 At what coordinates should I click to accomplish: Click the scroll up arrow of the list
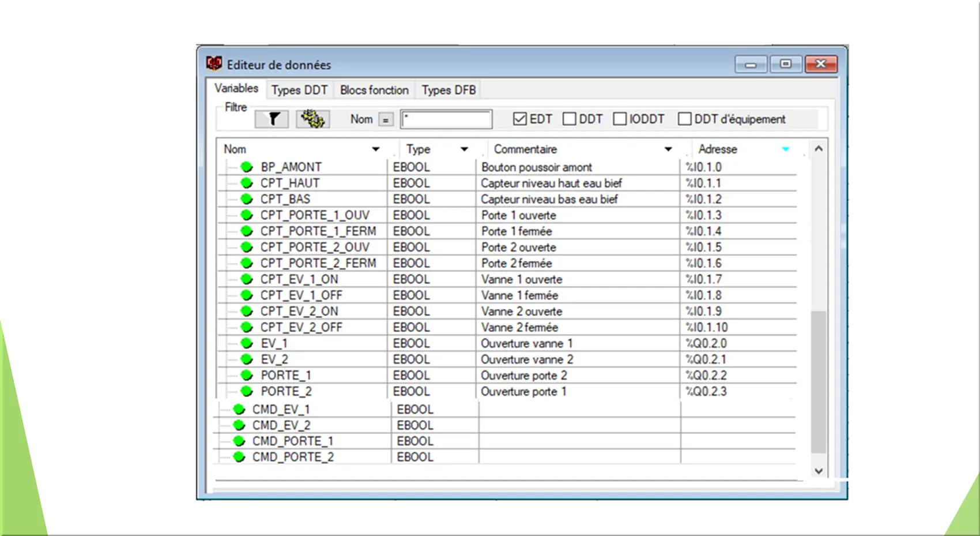click(x=819, y=149)
